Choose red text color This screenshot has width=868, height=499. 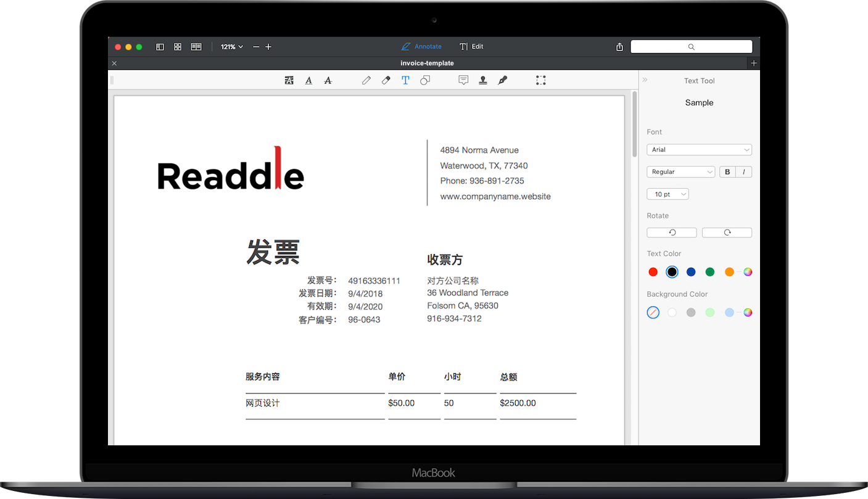click(653, 272)
